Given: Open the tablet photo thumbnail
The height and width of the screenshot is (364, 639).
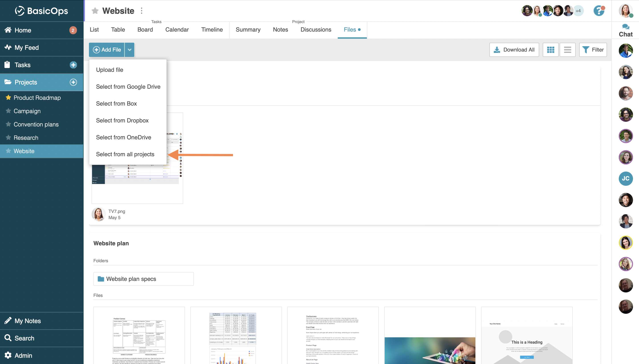Looking at the screenshot, I should (430, 336).
